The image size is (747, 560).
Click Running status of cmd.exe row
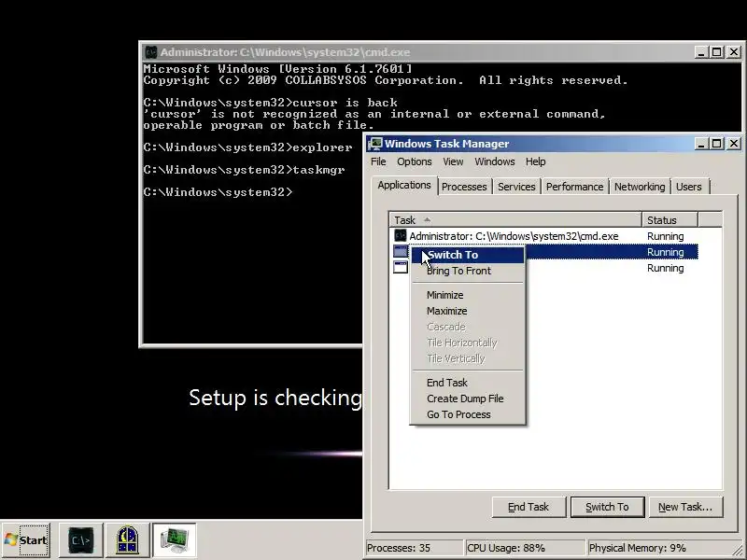click(x=665, y=236)
